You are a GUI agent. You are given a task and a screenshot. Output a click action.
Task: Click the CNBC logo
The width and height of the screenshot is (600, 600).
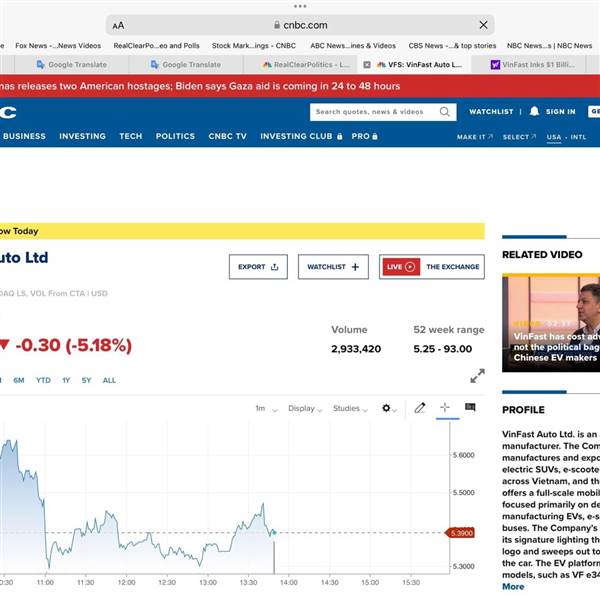(8, 112)
